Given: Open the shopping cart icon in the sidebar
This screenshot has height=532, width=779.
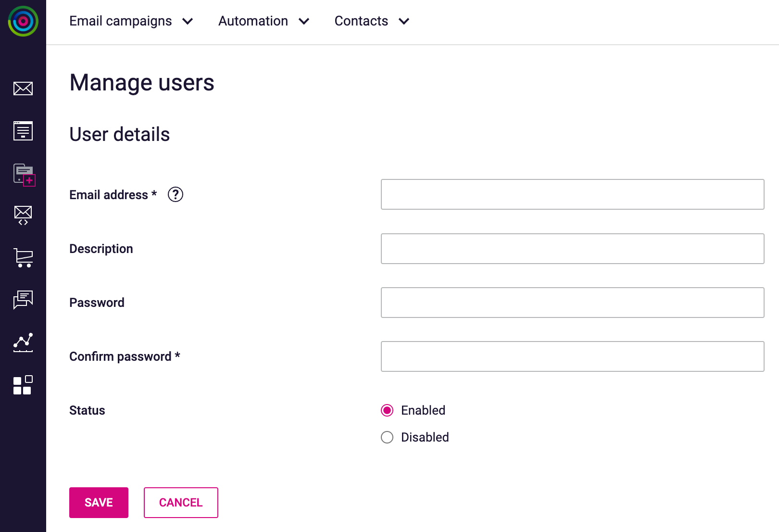Looking at the screenshot, I should click(x=23, y=258).
